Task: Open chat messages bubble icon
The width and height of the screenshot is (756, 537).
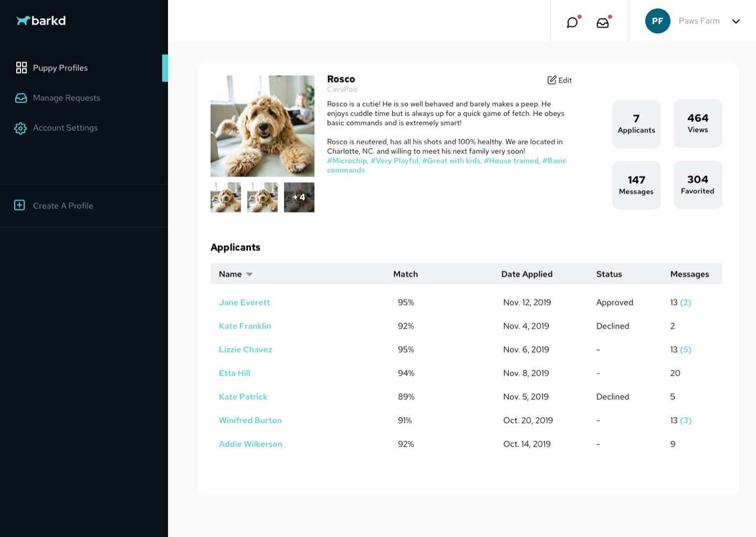Action: [572, 22]
